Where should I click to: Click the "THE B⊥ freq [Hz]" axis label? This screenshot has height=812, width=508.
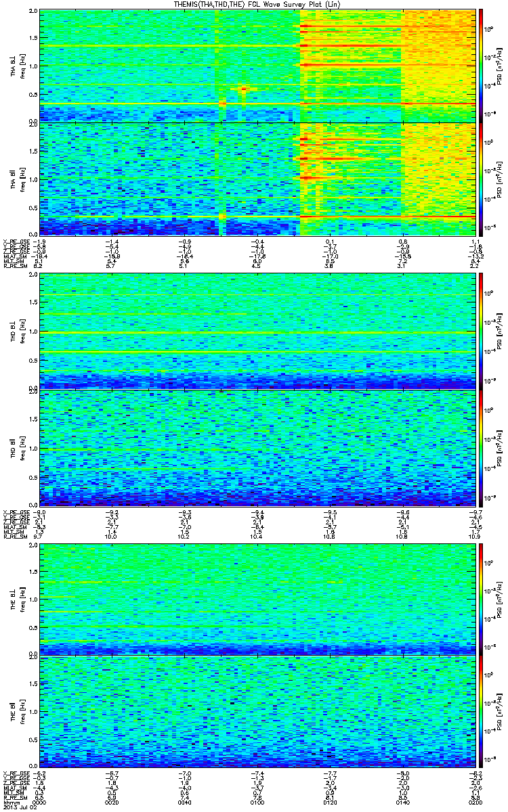(16, 598)
